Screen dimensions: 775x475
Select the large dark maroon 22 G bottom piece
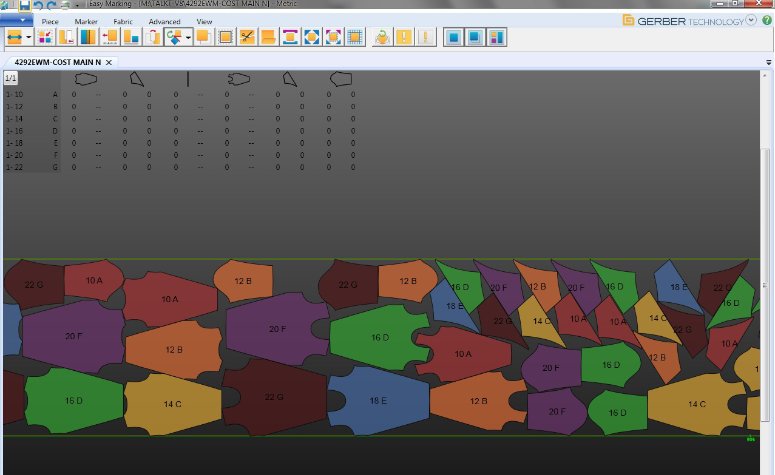(x=274, y=397)
